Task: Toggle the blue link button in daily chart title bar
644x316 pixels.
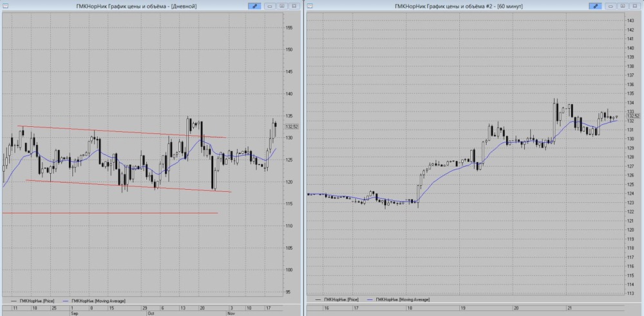Action: pyautogui.click(x=254, y=6)
